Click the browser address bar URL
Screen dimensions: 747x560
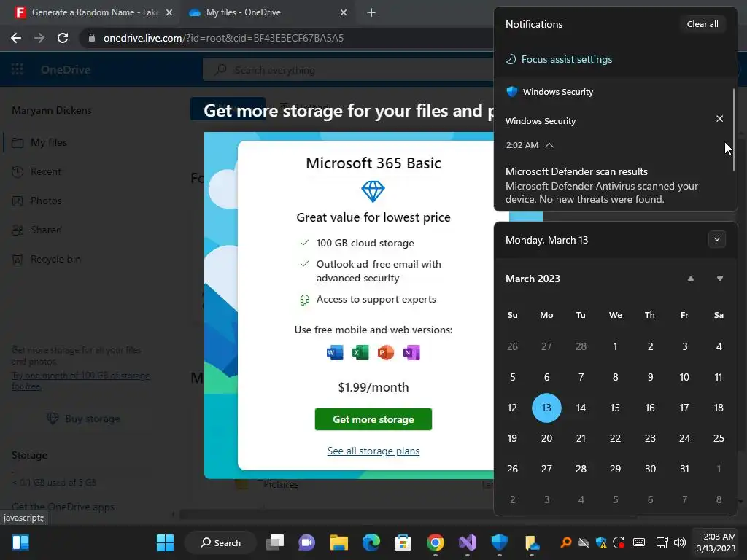(223, 38)
